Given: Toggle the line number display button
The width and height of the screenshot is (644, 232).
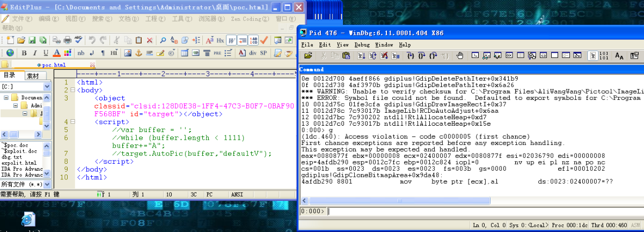Looking at the screenshot, I should (x=253, y=40).
